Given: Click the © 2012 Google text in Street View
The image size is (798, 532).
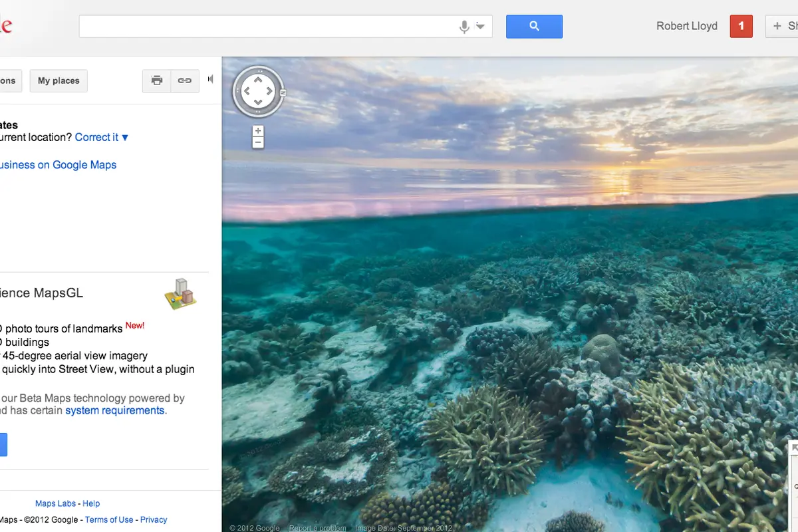Looking at the screenshot, I should coord(255,528).
